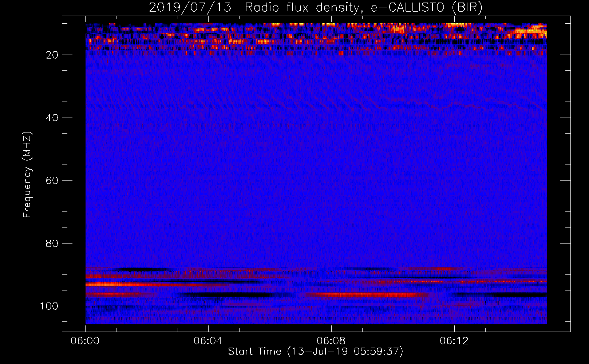The width and height of the screenshot is (589, 364).
Task: Click the 06:00 time tick label
Action: [x=85, y=341]
